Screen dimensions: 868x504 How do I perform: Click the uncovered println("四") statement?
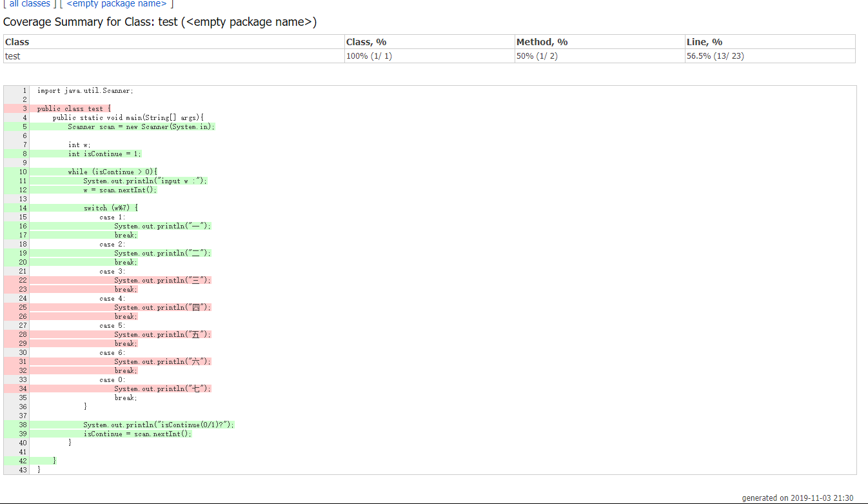coord(163,307)
